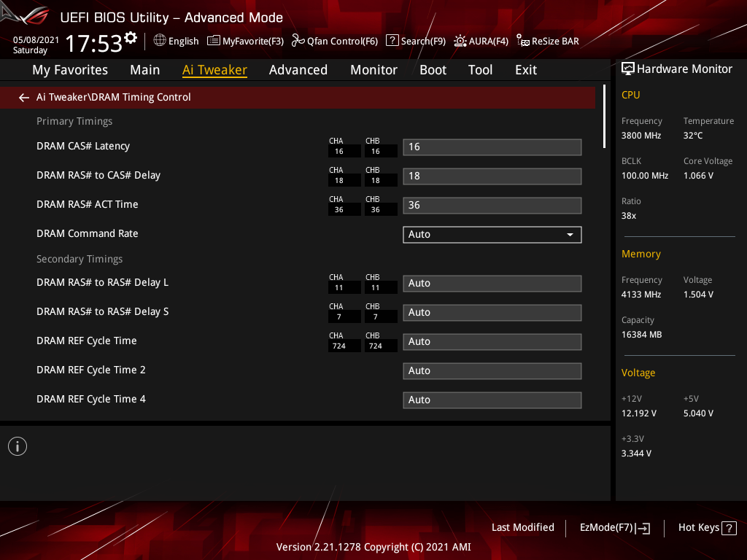Open MyFavorite(F3) list icon
Image resolution: width=747 pixels, height=560 pixels.
(214, 41)
